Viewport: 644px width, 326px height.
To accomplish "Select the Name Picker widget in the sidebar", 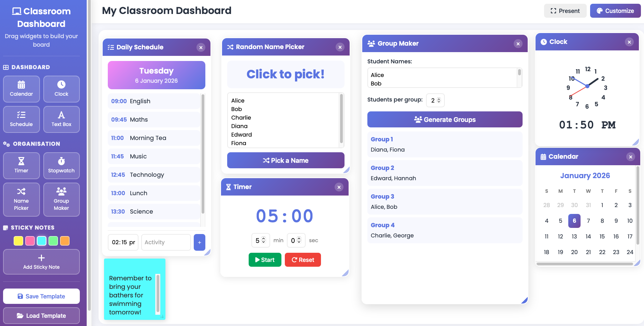I will tap(21, 200).
